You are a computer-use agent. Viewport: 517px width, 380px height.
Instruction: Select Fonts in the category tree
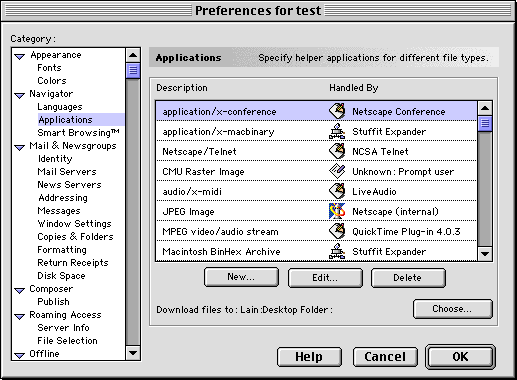tap(49, 68)
